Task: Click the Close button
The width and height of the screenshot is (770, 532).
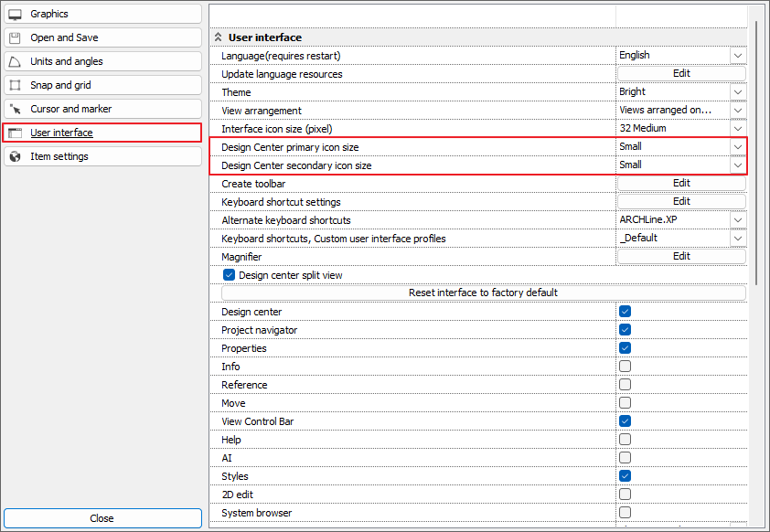Action: coord(102,518)
